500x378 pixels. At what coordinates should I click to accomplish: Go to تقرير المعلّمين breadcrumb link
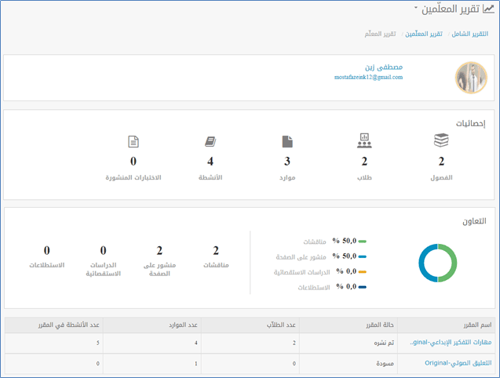click(424, 34)
